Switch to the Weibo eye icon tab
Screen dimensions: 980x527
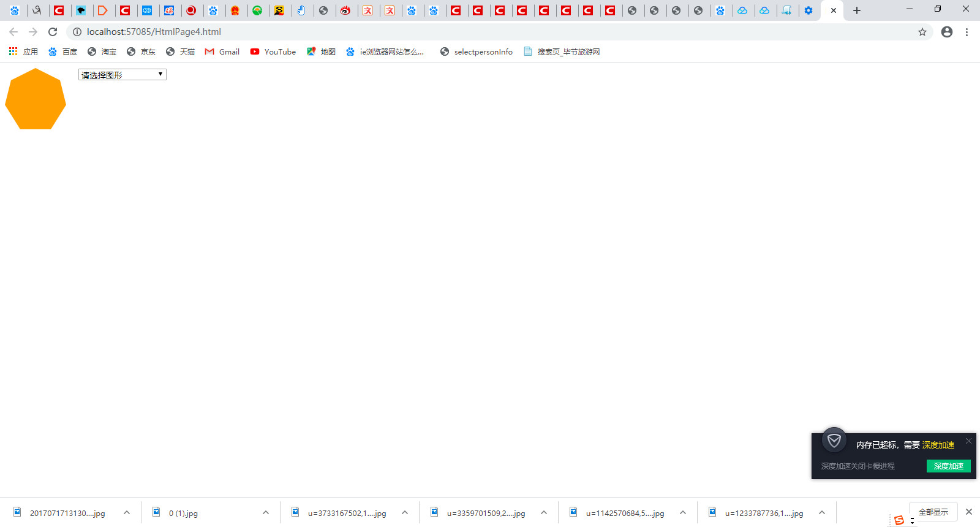tap(345, 10)
